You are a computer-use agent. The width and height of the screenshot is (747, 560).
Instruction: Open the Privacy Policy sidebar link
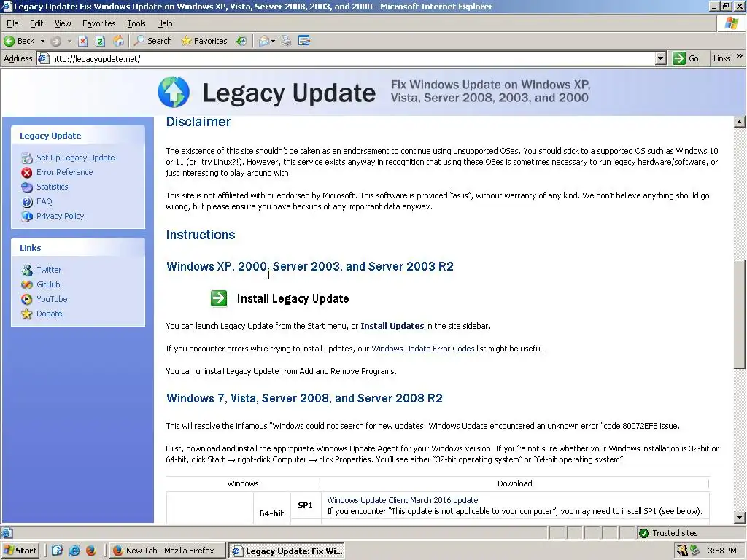pos(60,216)
